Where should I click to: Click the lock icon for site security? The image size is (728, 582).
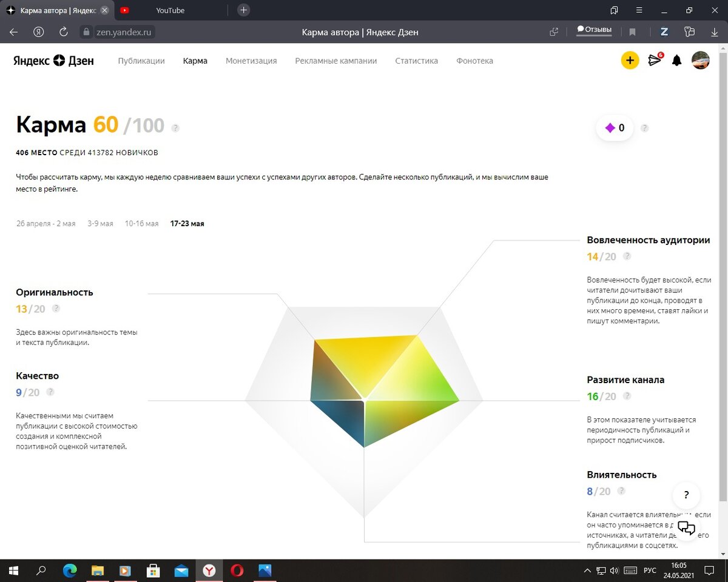[x=86, y=32]
